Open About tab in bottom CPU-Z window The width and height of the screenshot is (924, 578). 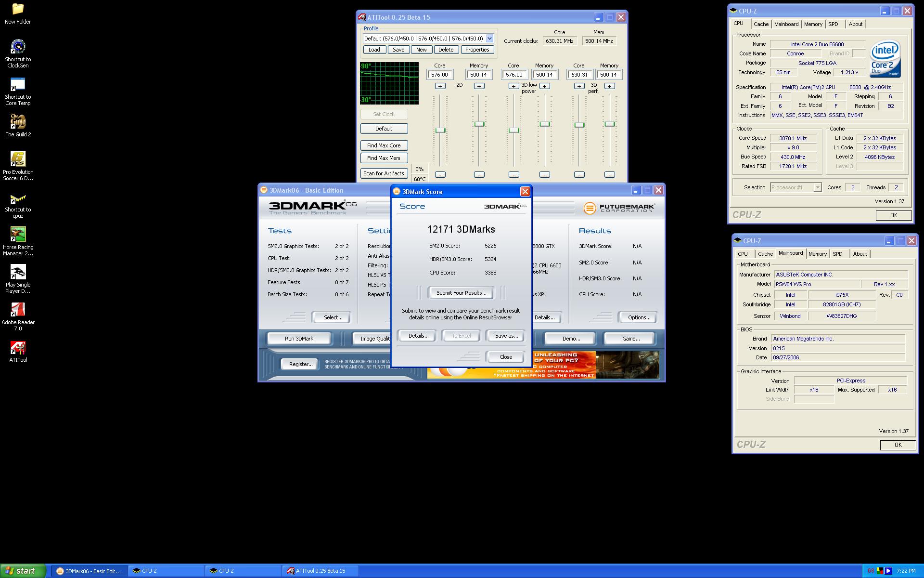(x=860, y=254)
